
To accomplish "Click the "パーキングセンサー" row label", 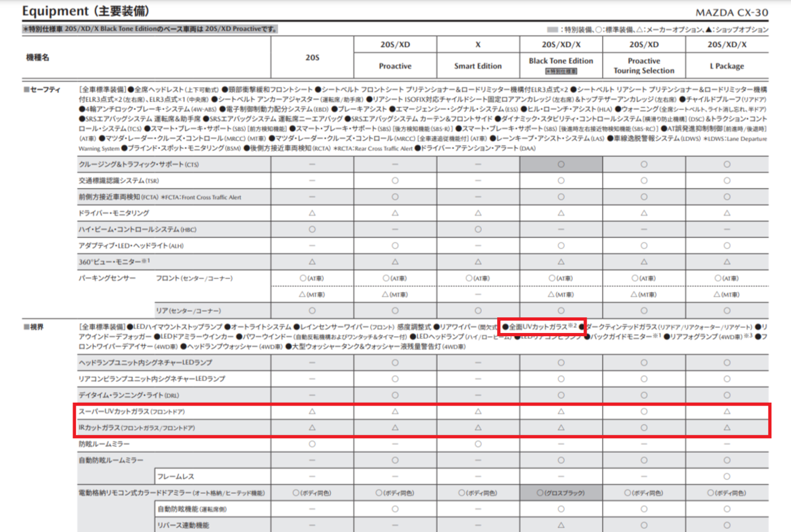I will [107, 278].
